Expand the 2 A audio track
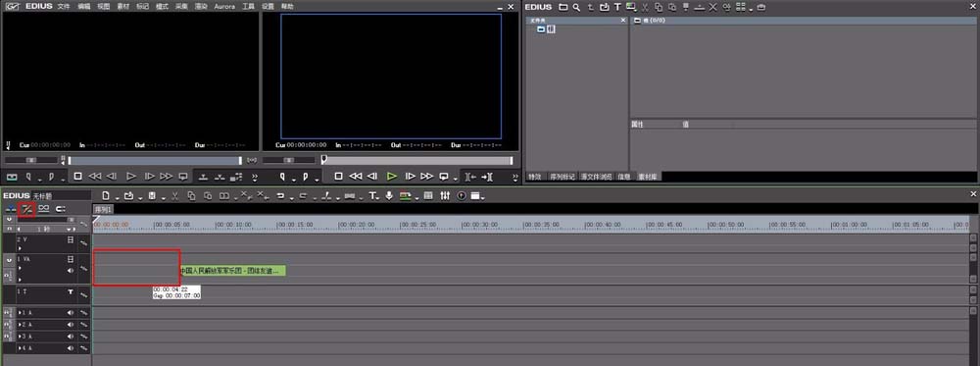 pyautogui.click(x=20, y=324)
